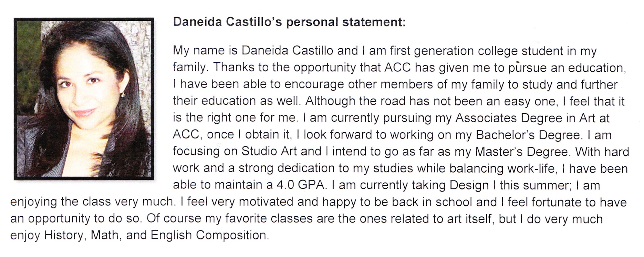644x257 pixels.
Task: Click the words "Bachelor's Degree"
Action: click(x=528, y=135)
